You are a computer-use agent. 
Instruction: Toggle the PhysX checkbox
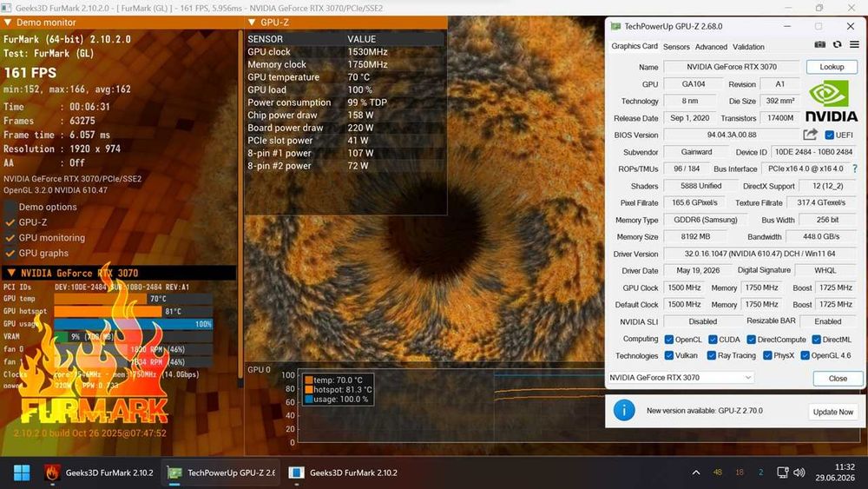coord(767,355)
